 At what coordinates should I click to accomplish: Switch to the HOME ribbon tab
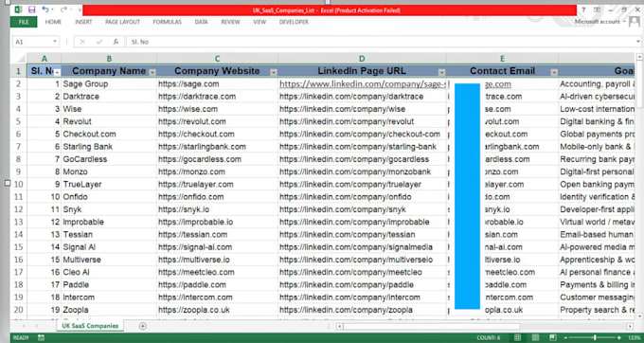coord(53,22)
